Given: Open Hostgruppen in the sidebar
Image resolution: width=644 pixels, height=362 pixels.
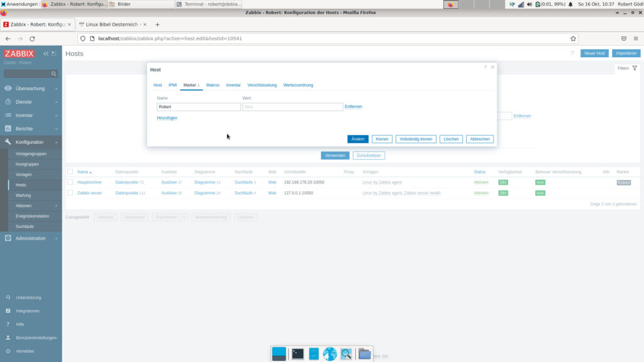Looking at the screenshot, I should pos(27,164).
